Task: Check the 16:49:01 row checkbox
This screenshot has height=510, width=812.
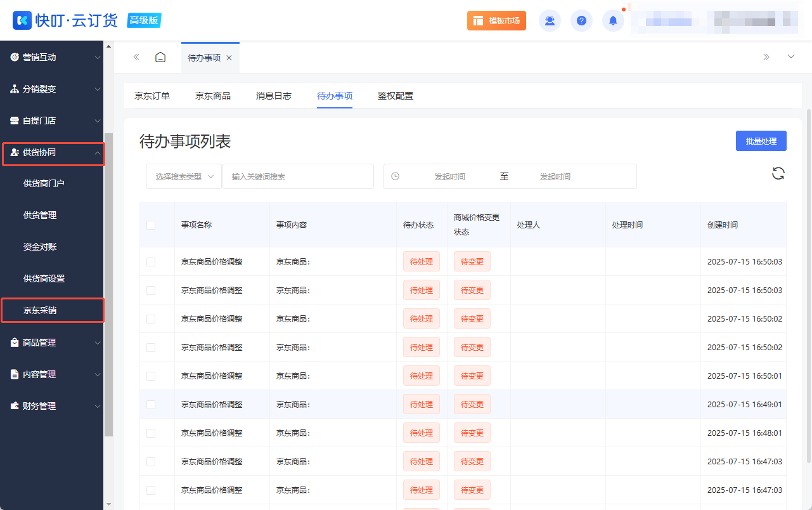Action: point(151,404)
